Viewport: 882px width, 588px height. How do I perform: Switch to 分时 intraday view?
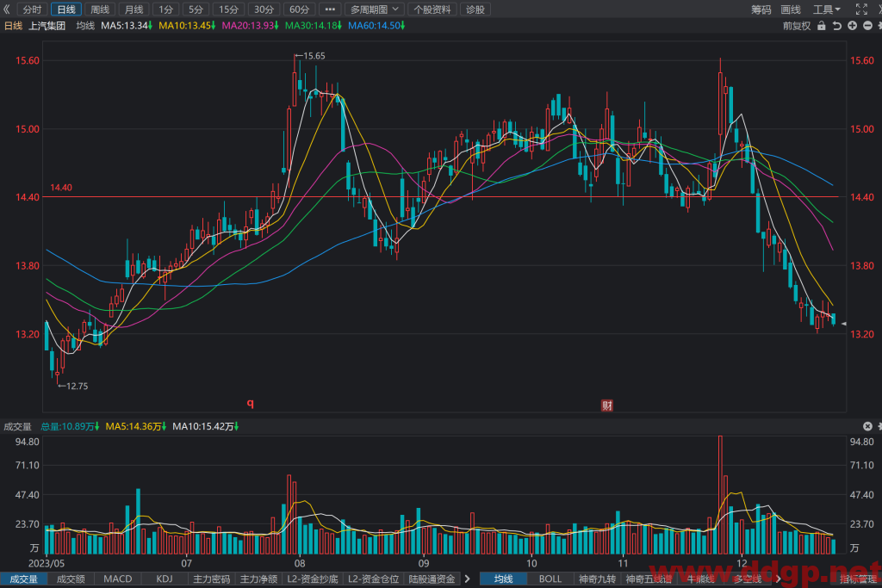click(32, 9)
